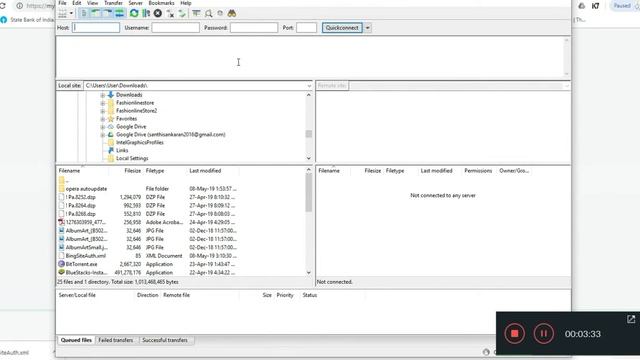Toggle the transfer queue display
The image size is (640, 360).
click(x=120, y=13)
